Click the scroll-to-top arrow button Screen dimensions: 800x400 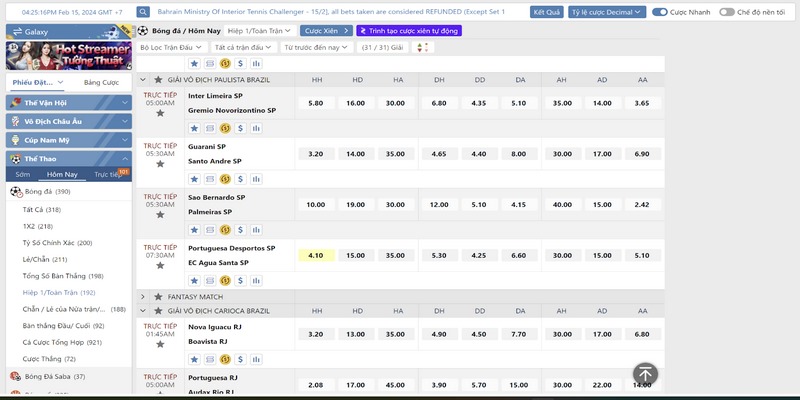[645, 374]
